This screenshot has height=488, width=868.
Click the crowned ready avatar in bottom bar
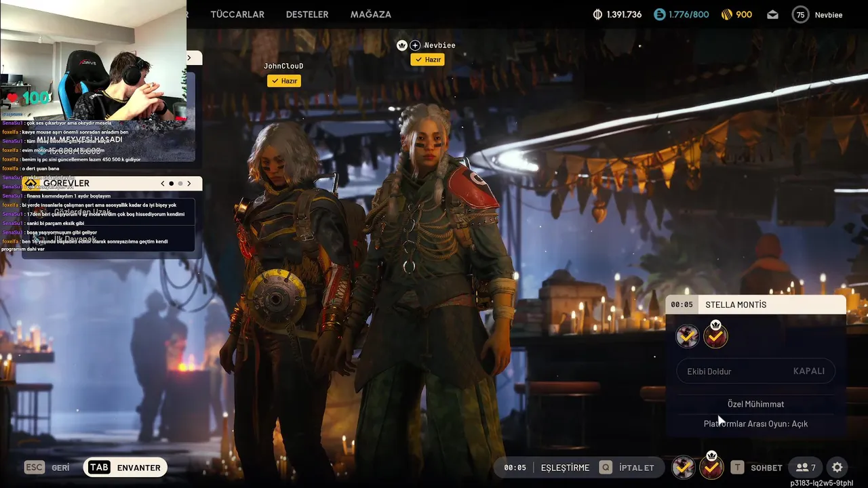coord(711,466)
